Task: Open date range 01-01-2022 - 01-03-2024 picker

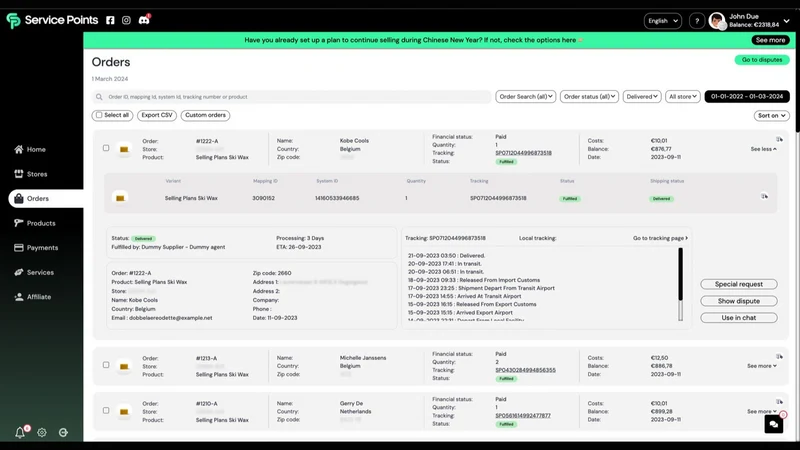Action: coord(746,96)
